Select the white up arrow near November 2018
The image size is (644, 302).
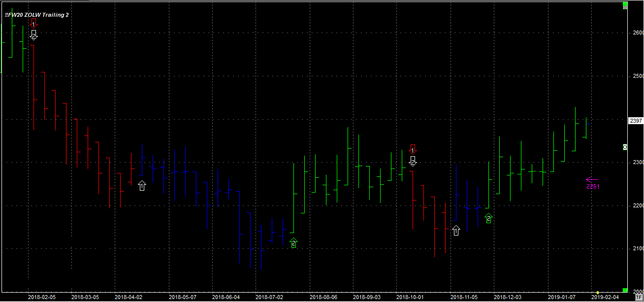pyautogui.click(x=456, y=230)
